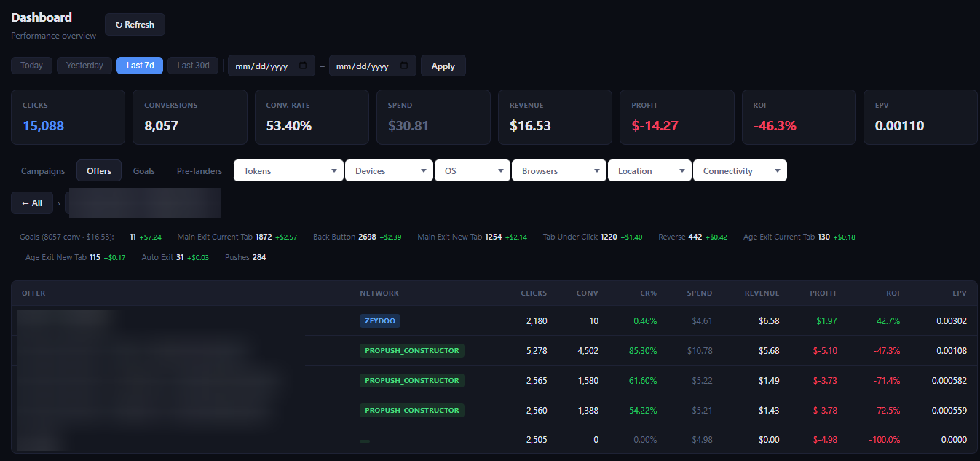Switch to the Campaigns tab

coord(43,170)
